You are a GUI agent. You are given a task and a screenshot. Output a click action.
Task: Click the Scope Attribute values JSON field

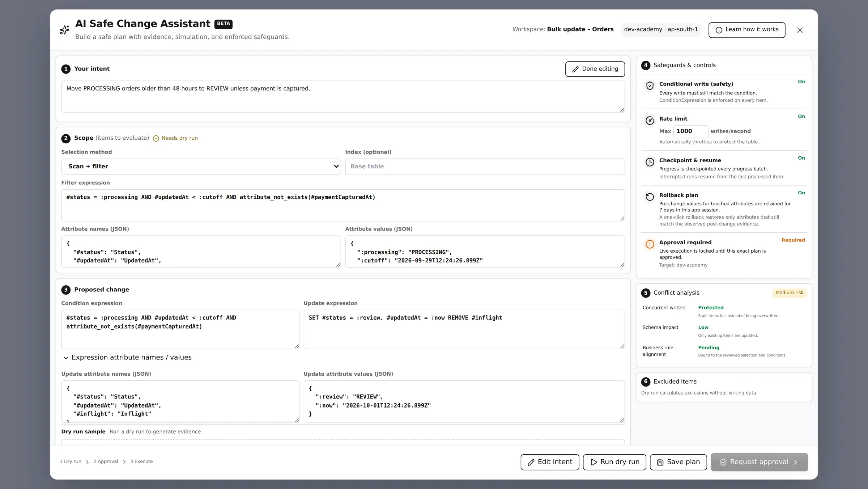(x=485, y=252)
